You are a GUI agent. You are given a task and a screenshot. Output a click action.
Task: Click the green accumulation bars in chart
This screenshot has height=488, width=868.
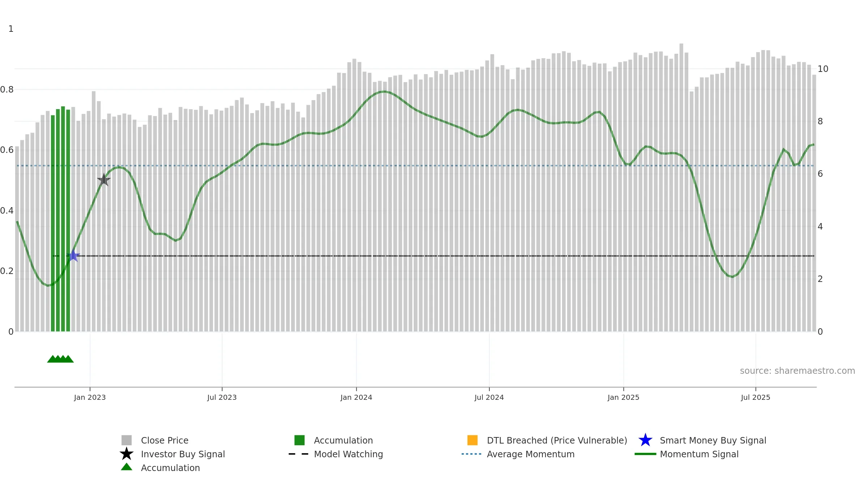coord(60,219)
